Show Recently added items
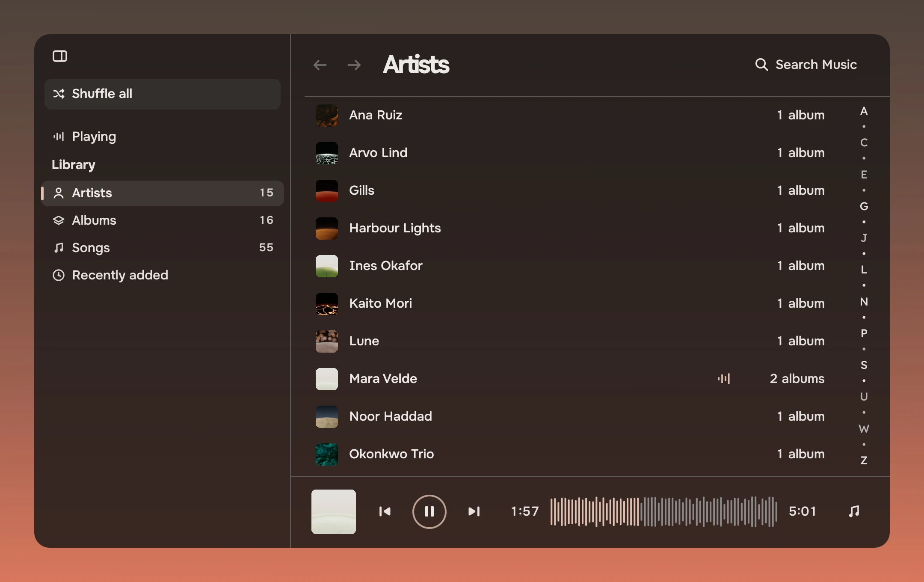 [163, 275]
